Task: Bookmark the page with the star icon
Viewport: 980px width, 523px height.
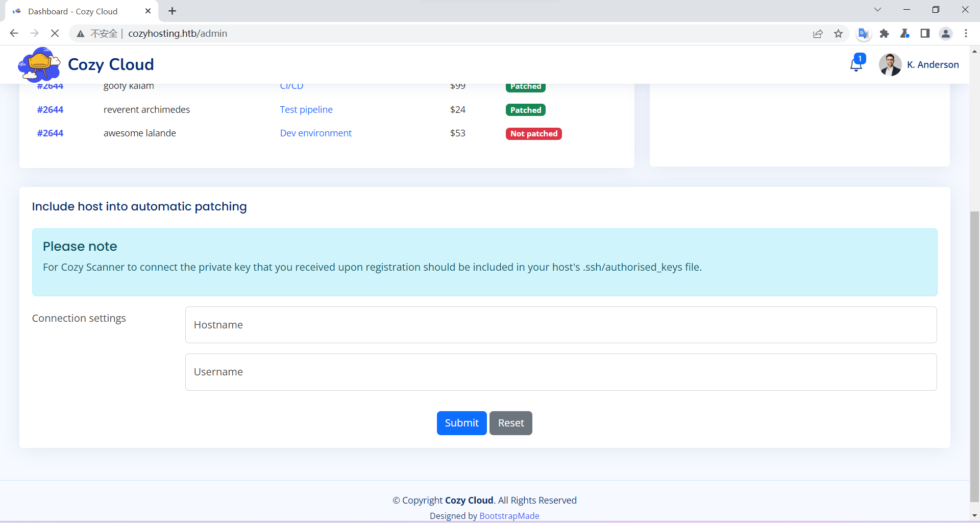Action: pos(839,33)
